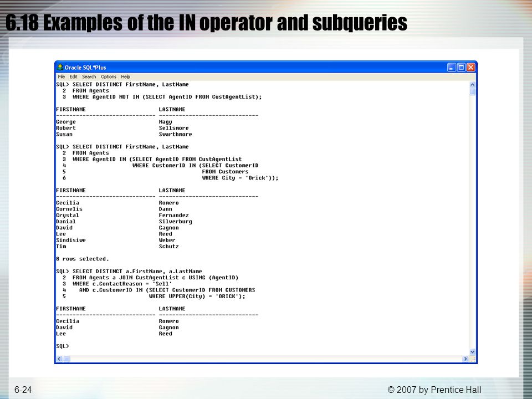The image size is (532, 399).
Task: Open the Edit menu
Action: tap(73, 76)
